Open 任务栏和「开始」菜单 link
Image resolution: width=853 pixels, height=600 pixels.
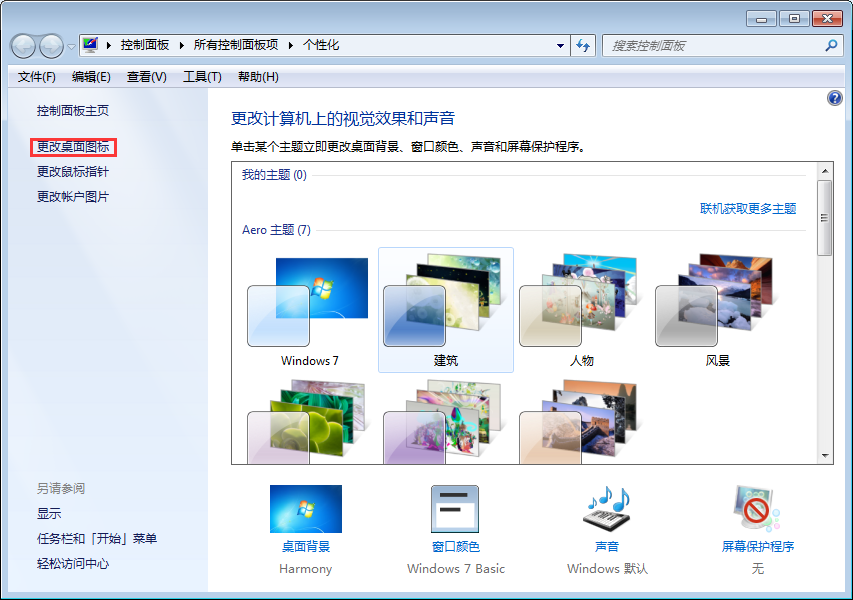(97, 539)
